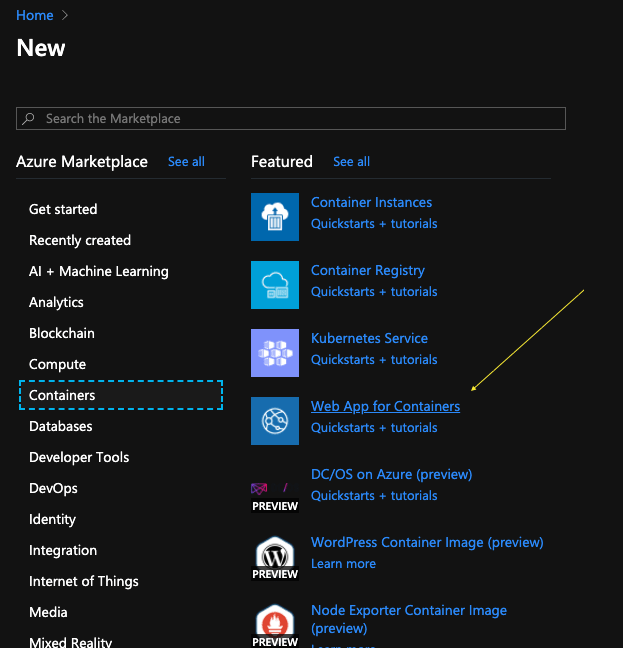Click the Node Exporter preview icon

(275, 625)
